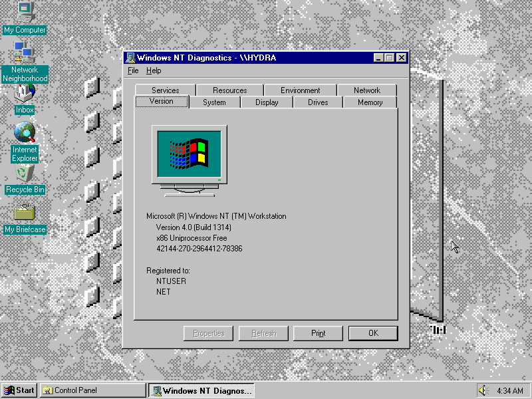Open the File menu
532x399 pixels.
pos(133,70)
